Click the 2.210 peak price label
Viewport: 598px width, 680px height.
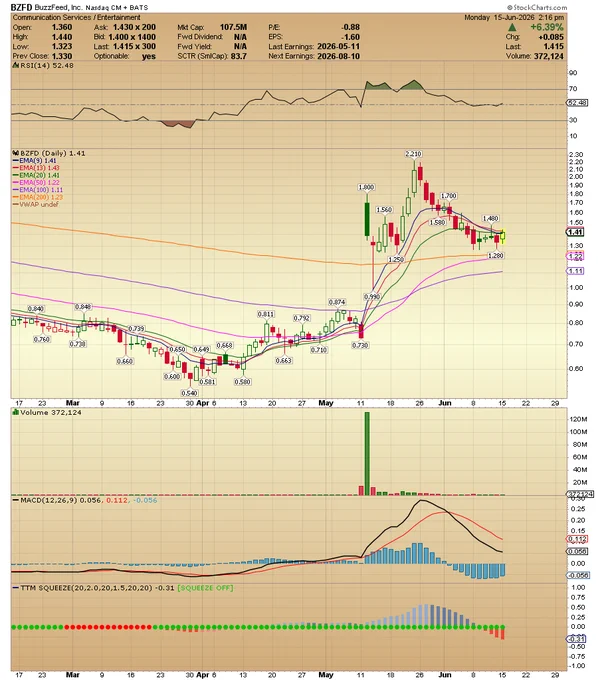point(413,154)
